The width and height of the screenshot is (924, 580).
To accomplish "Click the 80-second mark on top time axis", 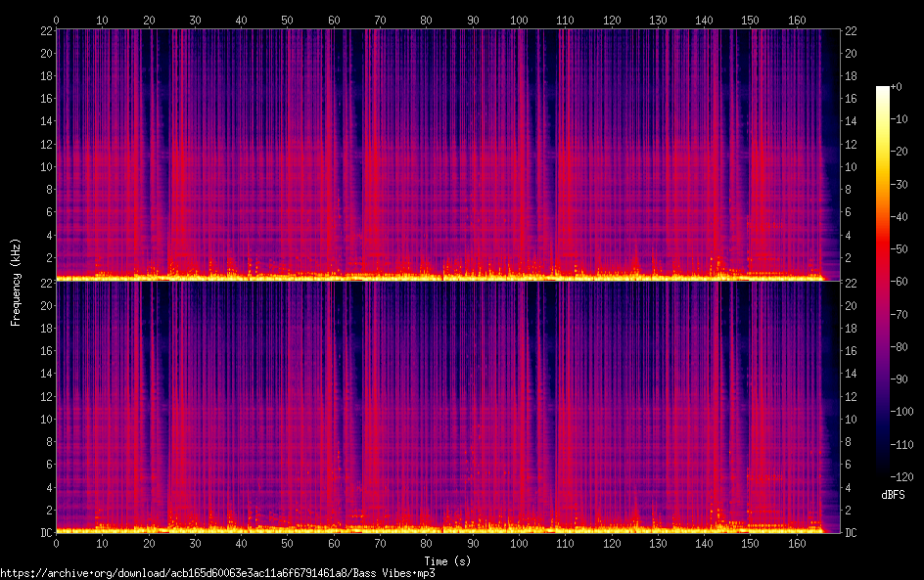I will pos(426,20).
